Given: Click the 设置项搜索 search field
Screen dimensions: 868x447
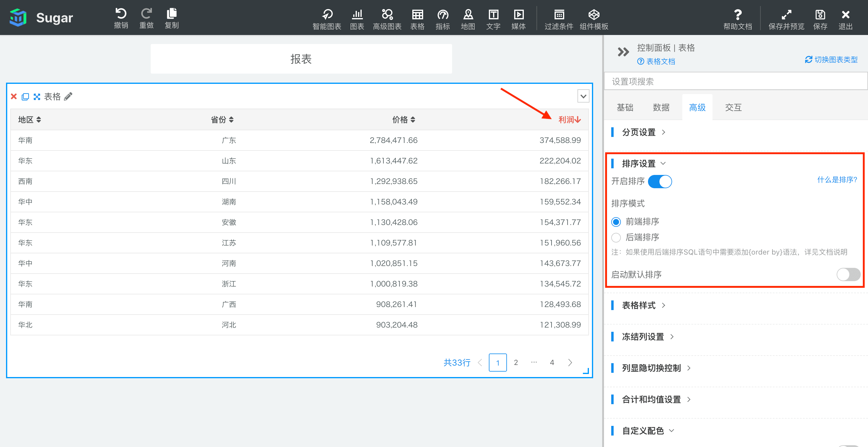Looking at the screenshot, I should 734,81.
